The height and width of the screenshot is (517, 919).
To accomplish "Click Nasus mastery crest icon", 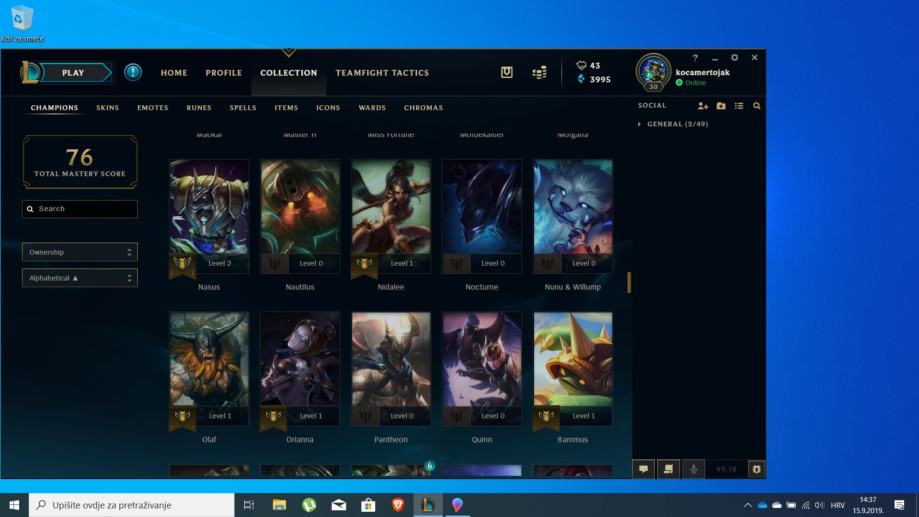I will point(182,265).
